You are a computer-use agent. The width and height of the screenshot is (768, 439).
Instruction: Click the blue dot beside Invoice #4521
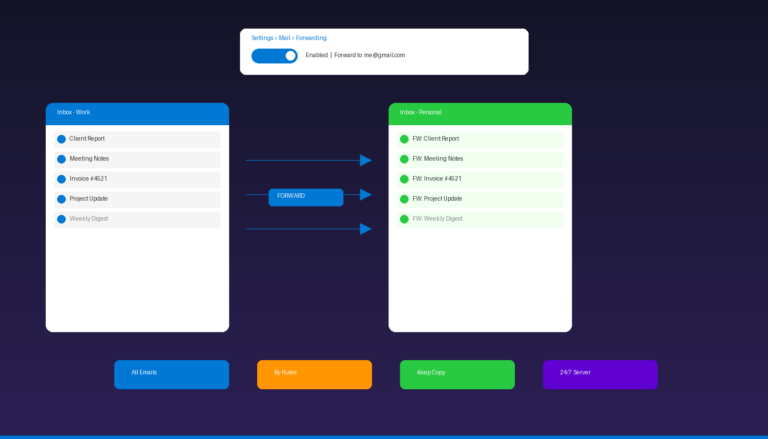pos(61,179)
